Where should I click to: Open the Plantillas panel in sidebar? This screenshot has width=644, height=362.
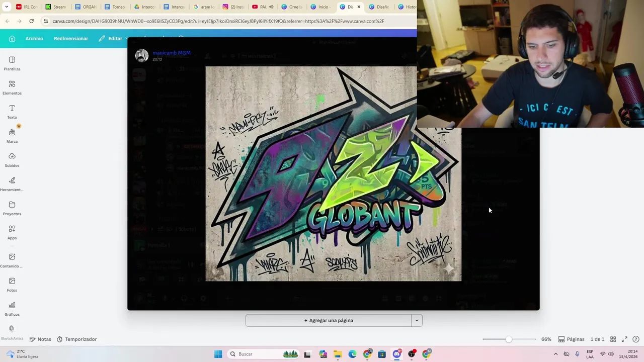(x=12, y=64)
